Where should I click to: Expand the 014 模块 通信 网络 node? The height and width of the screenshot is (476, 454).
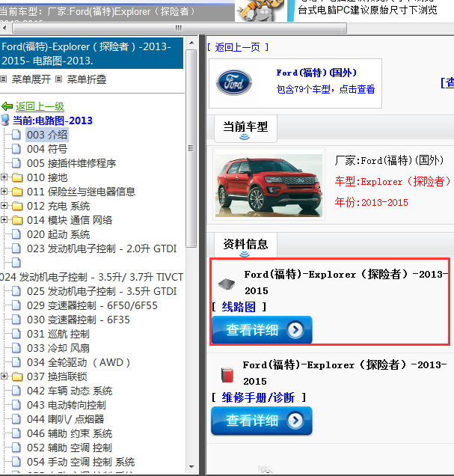click(5, 220)
